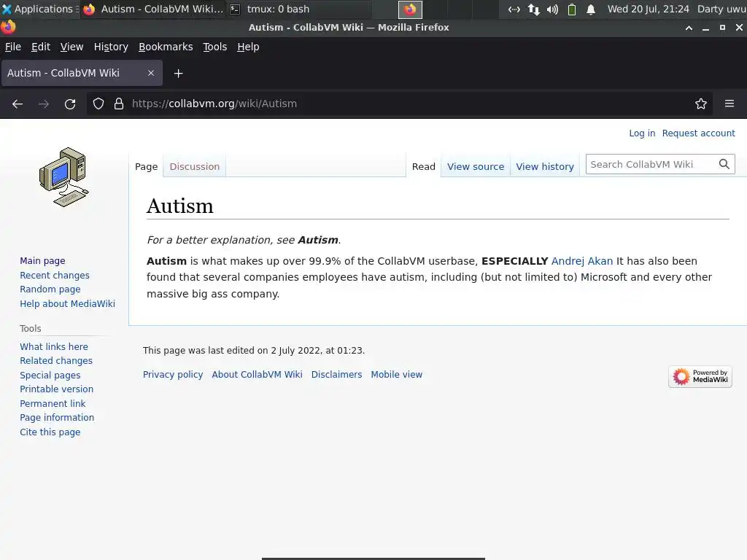Open What links here
The height and width of the screenshot is (560, 747).
click(x=54, y=346)
